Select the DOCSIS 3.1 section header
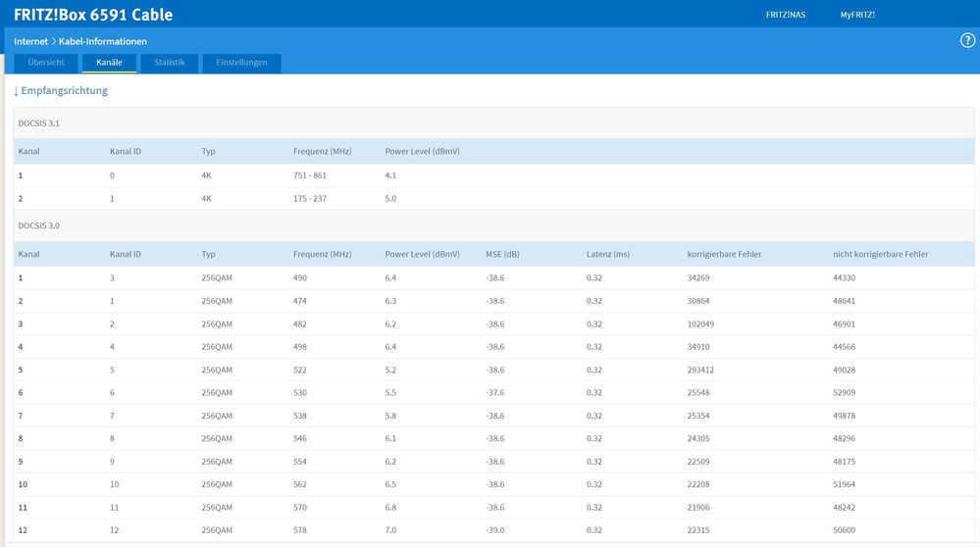This screenshot has height=547, width=980. coord(39,124)
